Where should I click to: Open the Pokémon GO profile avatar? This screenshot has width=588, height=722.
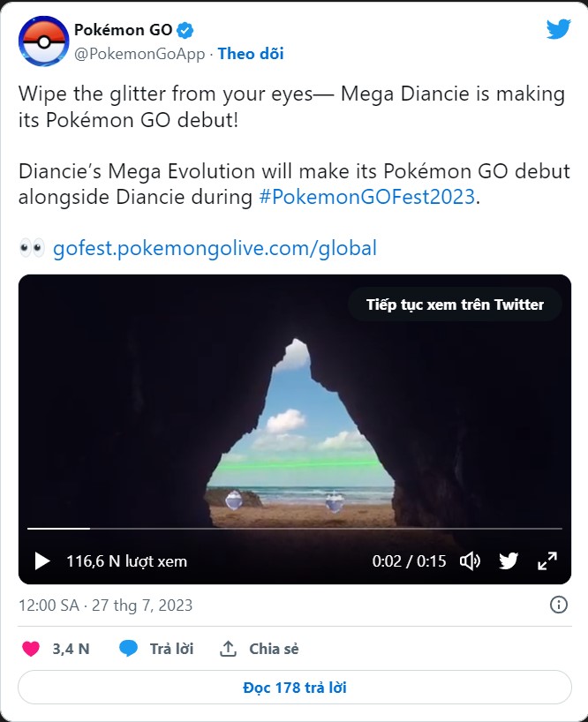pos(41,40)
